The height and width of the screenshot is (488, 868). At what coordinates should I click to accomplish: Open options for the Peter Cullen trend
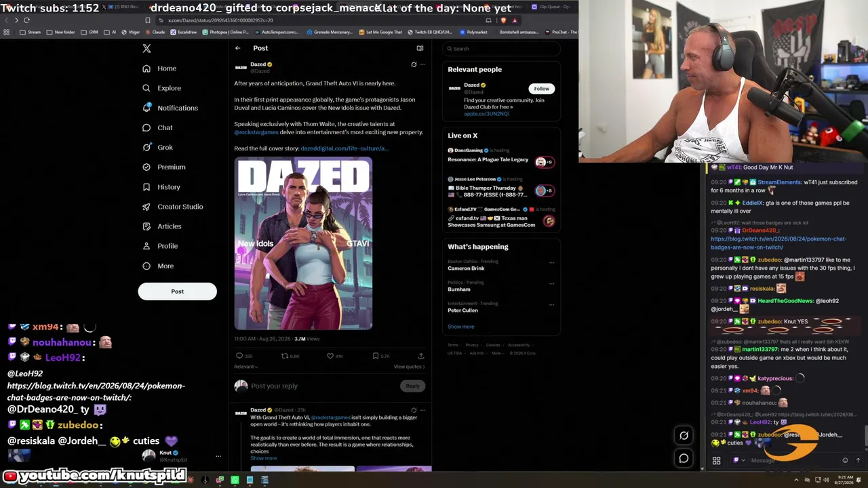click(x=551, y=305)
